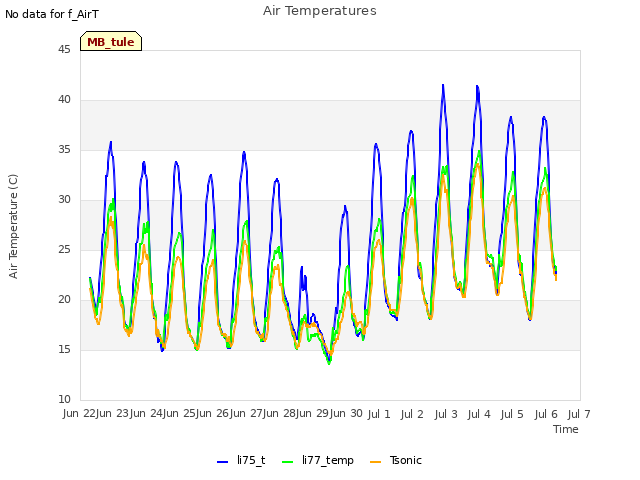The image size is (640, 480).
Task: Click the Jun 29 x-axis label
Action: [x=313, y=413]
